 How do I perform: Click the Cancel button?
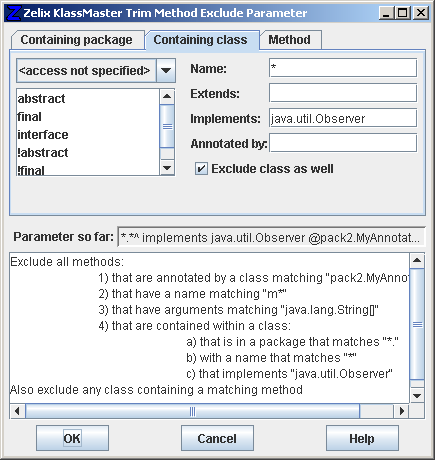tap(217, 438)
